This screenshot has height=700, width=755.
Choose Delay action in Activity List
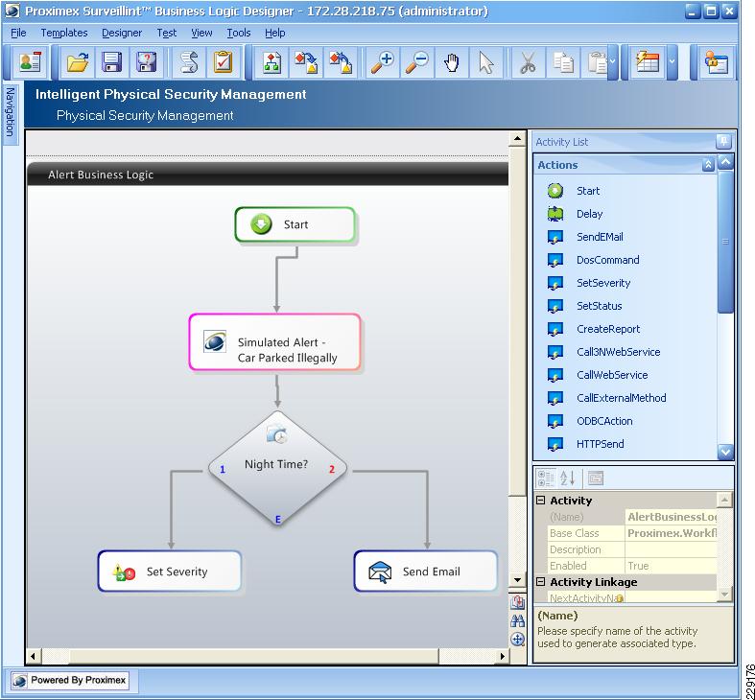(x=589, y=214)
